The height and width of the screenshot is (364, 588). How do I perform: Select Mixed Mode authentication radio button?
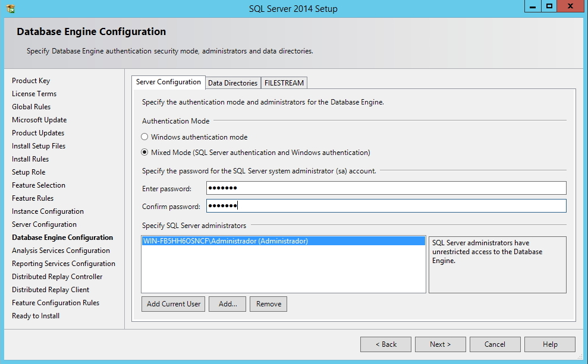pyautogui.click(x=144, y=153)
